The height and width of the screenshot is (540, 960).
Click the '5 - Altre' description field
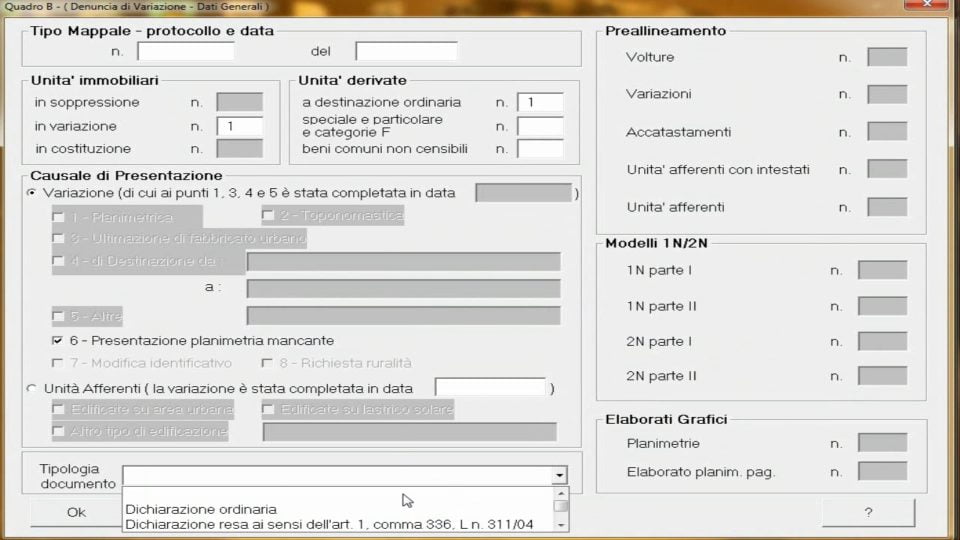(x=403, y=316)
